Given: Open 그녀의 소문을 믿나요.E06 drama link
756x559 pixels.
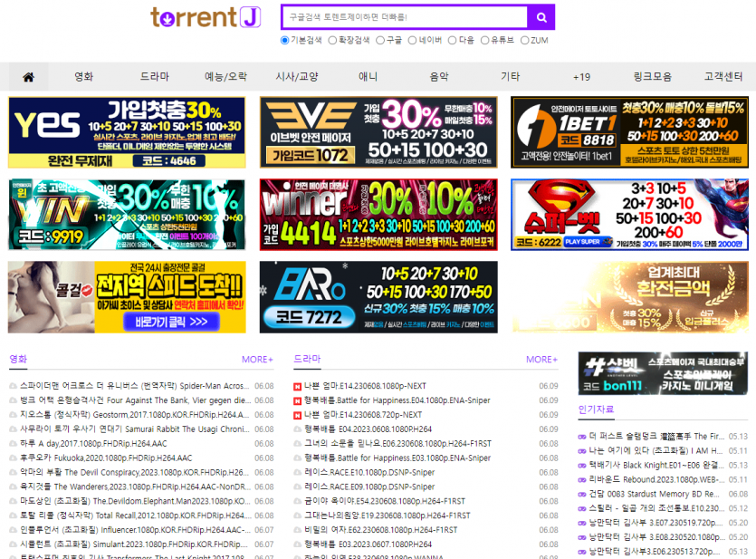Looking at the screenshot, I should click(397, 444).
